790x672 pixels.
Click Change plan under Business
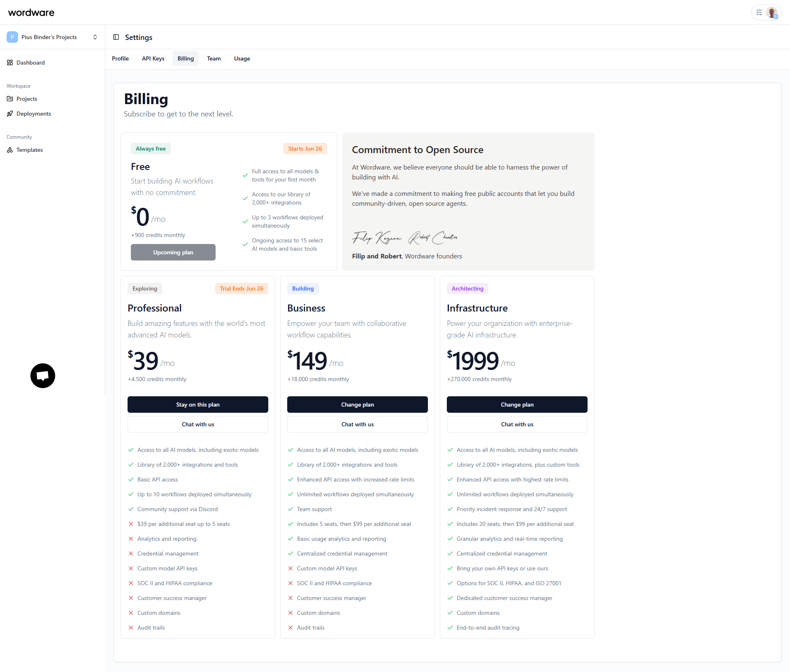click(358, 405)
